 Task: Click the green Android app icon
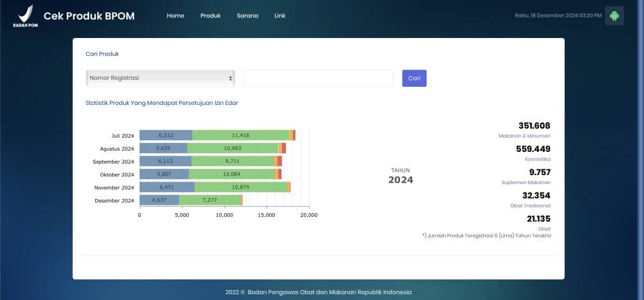pyautogui.click(x=614, y=15)
